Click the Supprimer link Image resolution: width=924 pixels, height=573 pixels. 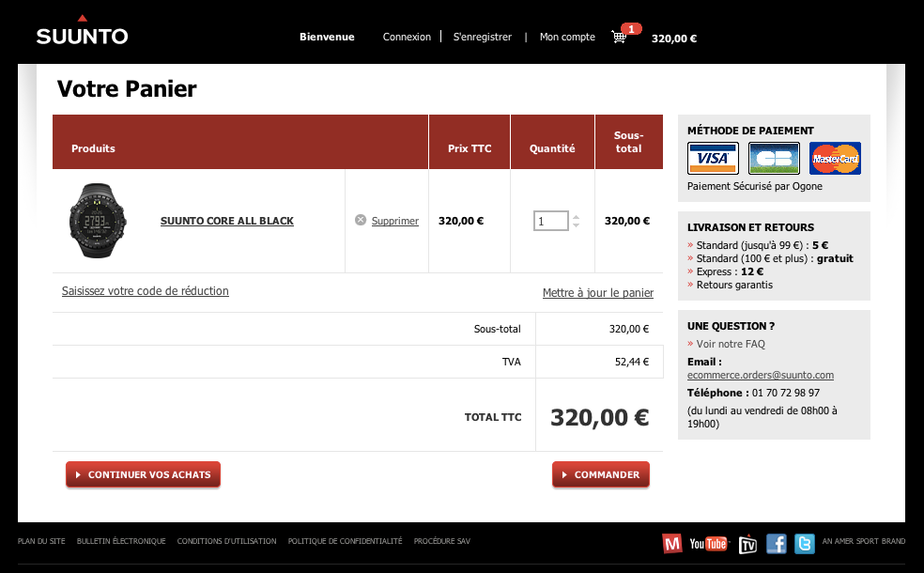click(394, 221)
